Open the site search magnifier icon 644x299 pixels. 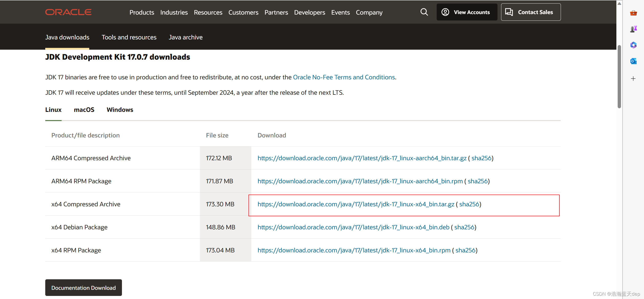point(424,12)
